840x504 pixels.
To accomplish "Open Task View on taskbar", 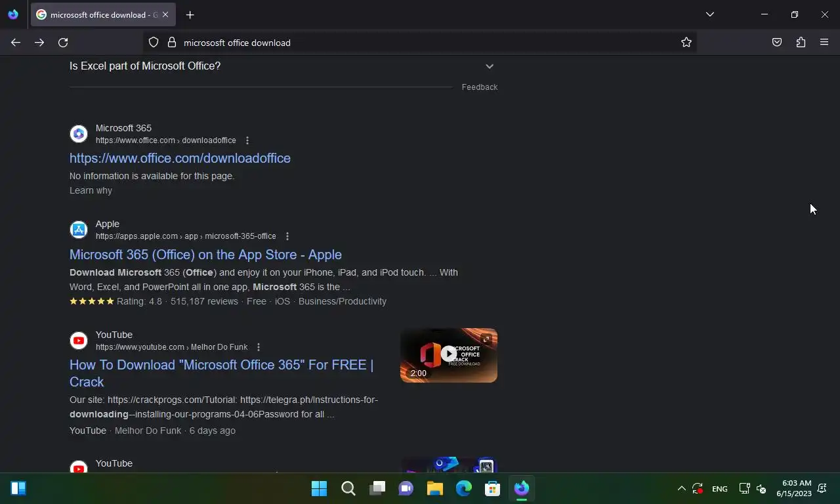I will point(377,488).
